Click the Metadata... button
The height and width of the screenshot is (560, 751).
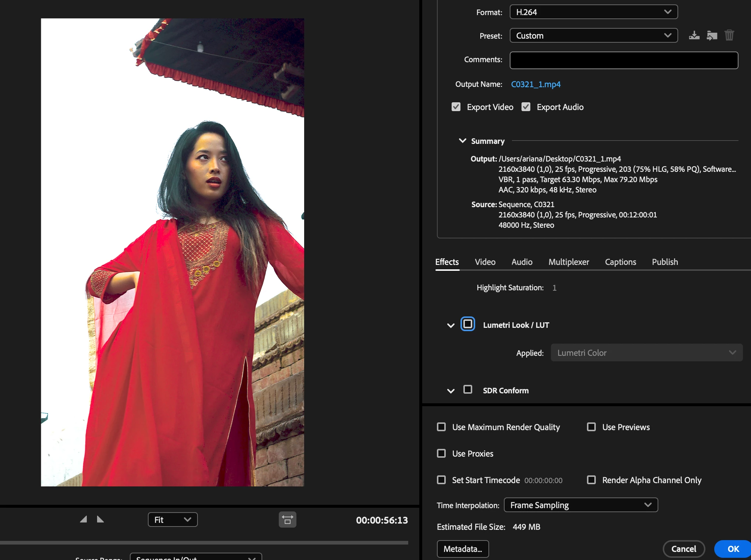click(462, 549)
